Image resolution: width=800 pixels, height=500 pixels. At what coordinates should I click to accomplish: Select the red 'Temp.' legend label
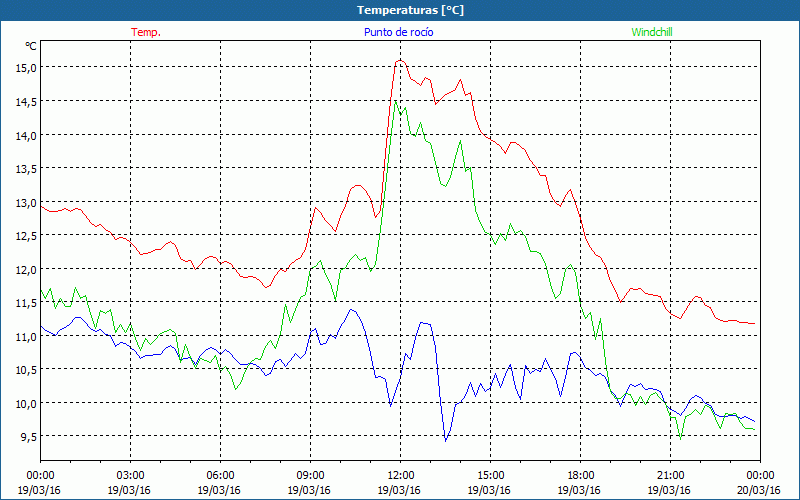click(x=146, y=32)
